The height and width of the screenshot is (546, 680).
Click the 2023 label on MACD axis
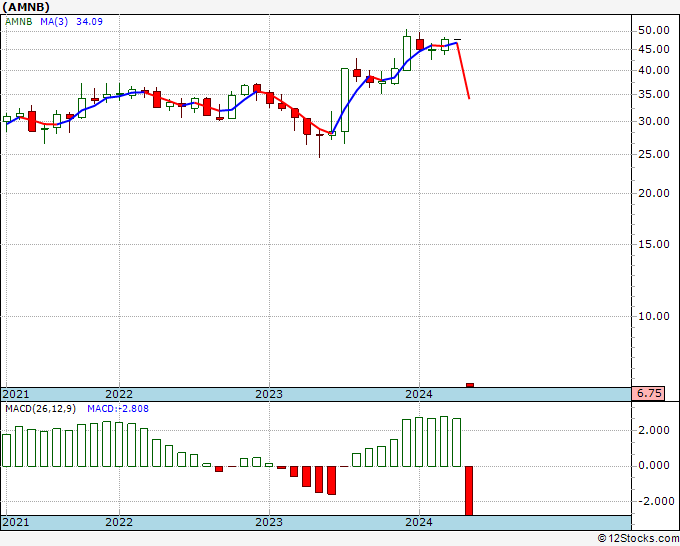click(269, 522)
